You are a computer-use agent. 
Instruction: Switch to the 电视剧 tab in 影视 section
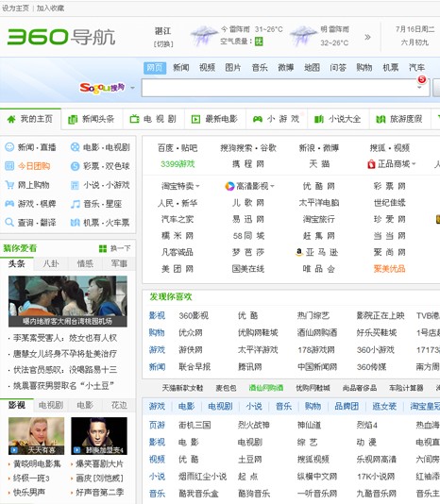click(x=51, y=405)
